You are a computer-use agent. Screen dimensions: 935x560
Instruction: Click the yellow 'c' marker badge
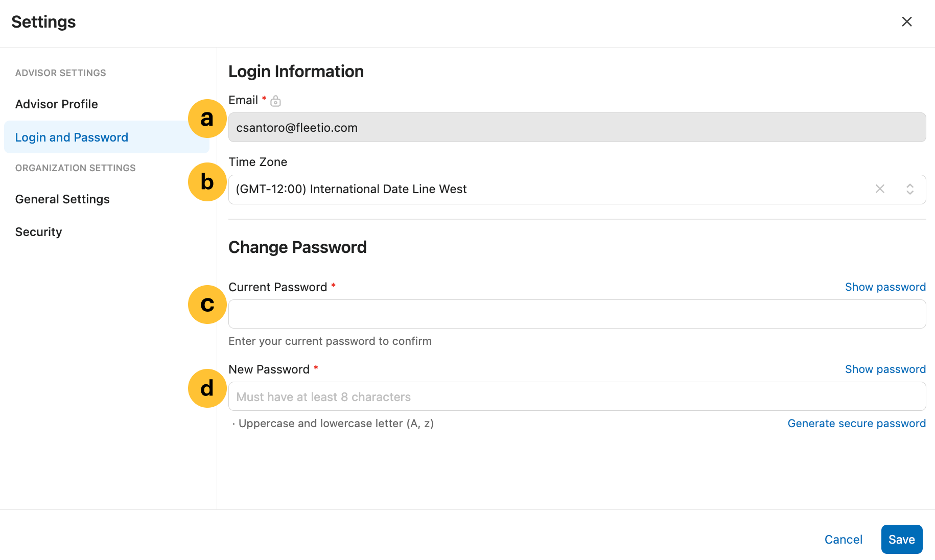point(207,305)
